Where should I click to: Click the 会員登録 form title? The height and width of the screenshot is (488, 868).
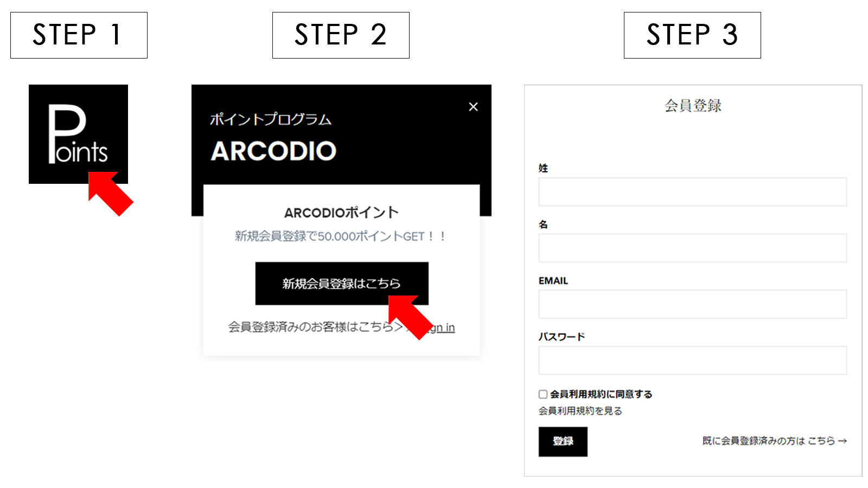click(x=693, y=106)
